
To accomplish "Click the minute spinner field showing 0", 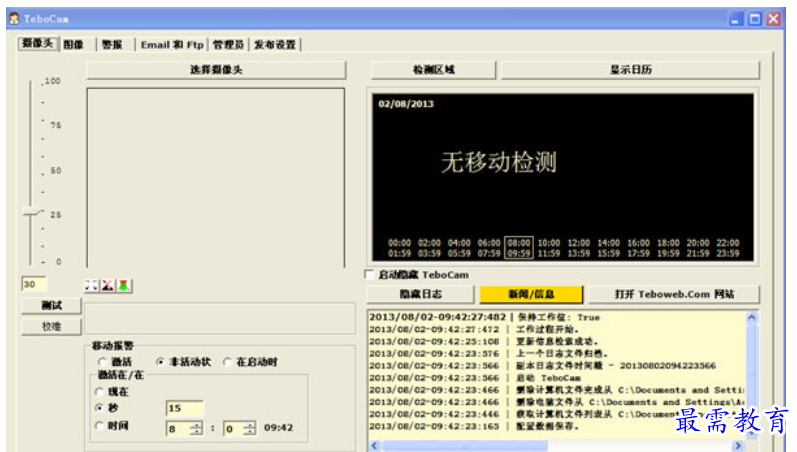I will tap(233, 429).
